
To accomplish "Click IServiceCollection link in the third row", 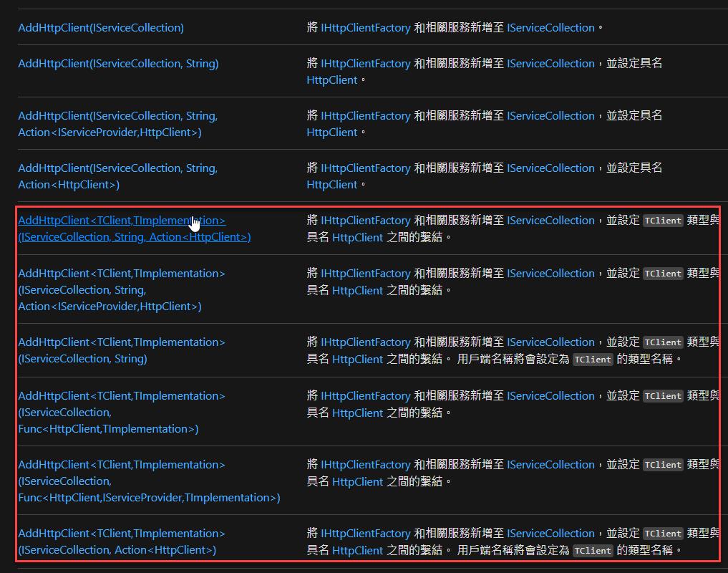I will tap(550, 115).
